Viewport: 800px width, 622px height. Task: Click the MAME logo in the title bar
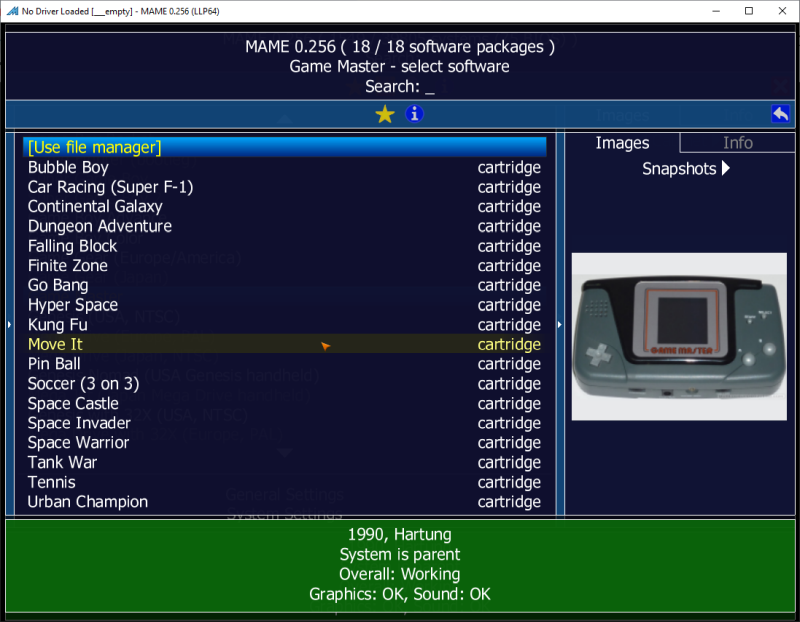[x=12, y=11]
